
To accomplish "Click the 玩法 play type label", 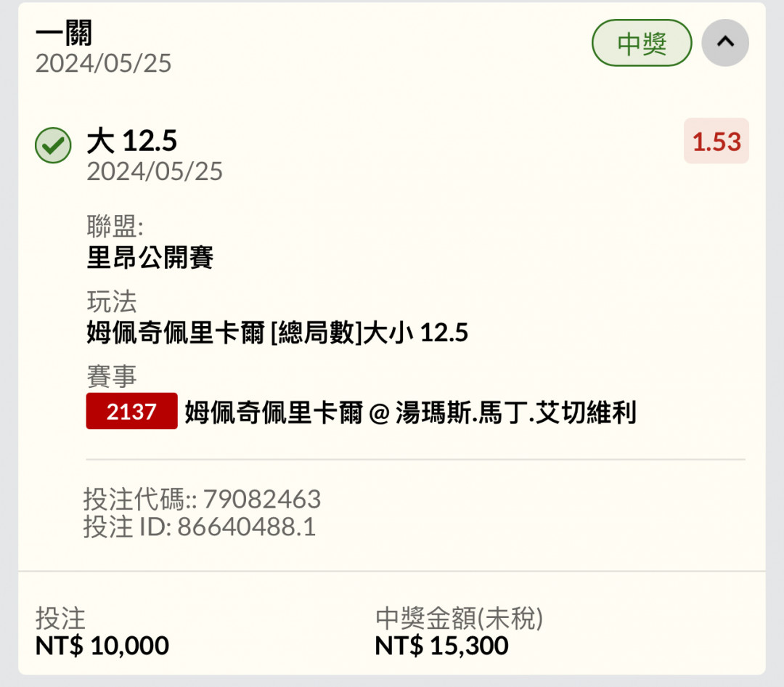I will point(112,301).
